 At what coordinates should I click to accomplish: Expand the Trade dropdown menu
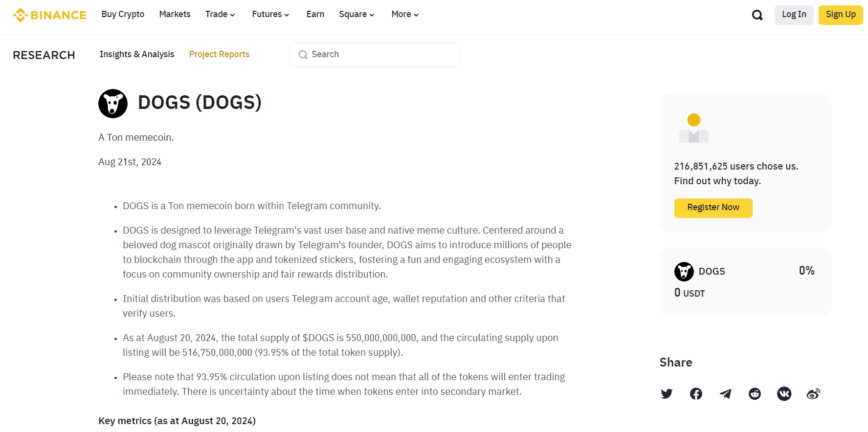coord(220,15)
